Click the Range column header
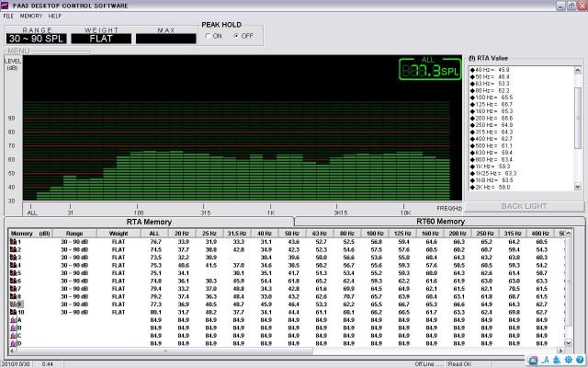 point(74,234)
